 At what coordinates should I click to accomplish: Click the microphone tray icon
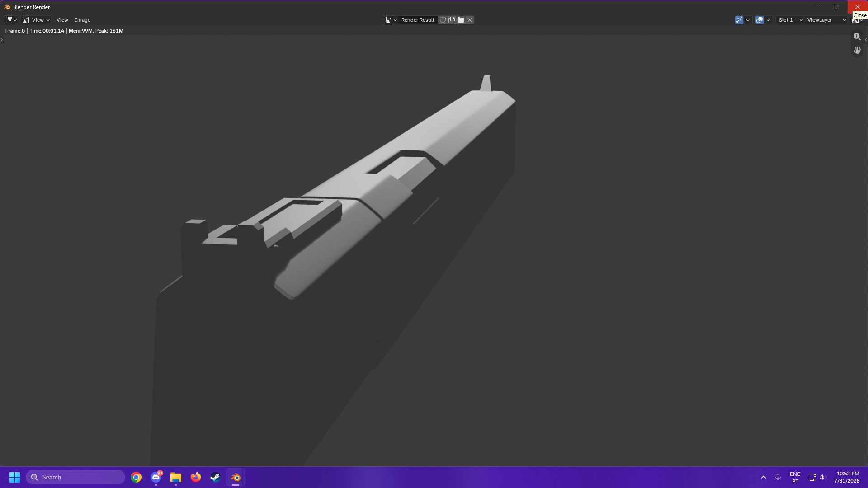[778, 477]
